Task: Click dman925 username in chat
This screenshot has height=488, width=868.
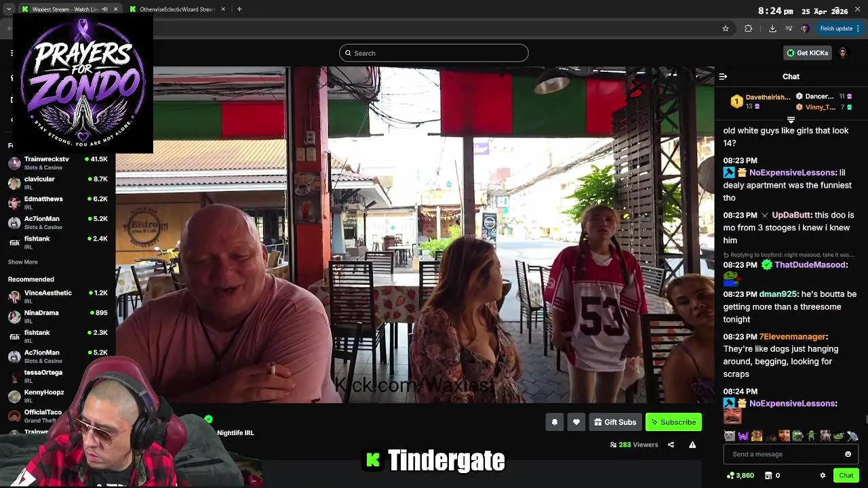Action: 778,294
